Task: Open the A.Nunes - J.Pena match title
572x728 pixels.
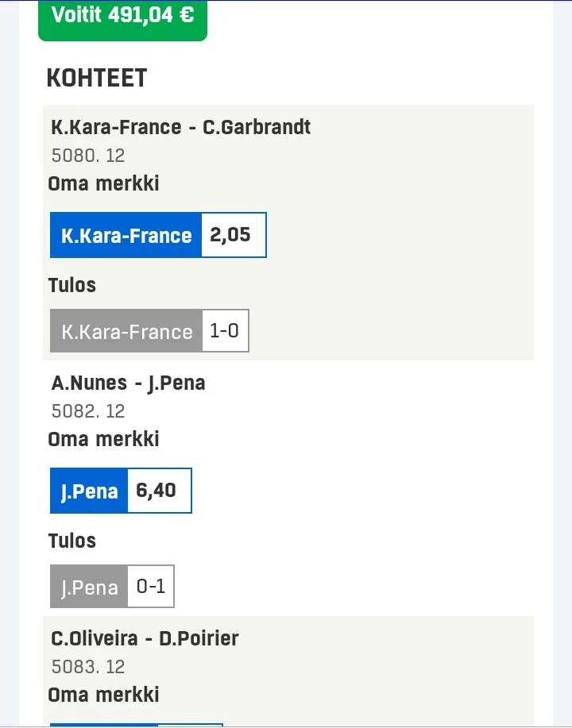Action: 129,383
